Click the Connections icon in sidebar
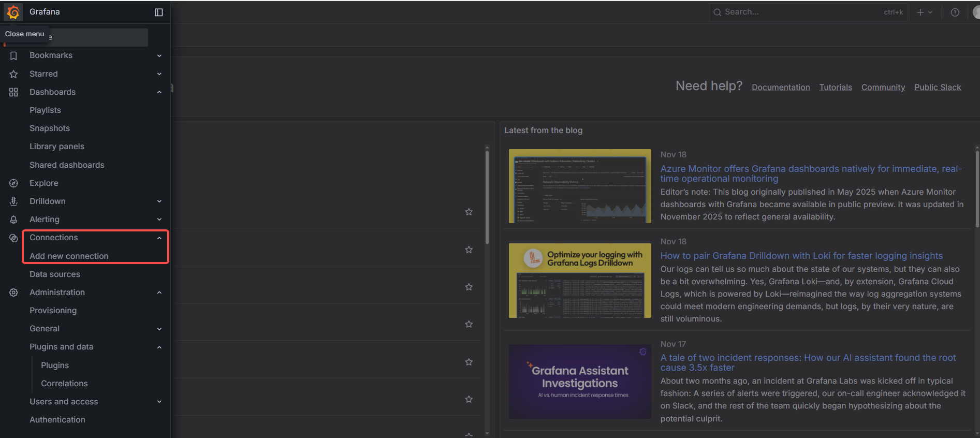Screen dimensions: 980x438 tap(13, 238)
